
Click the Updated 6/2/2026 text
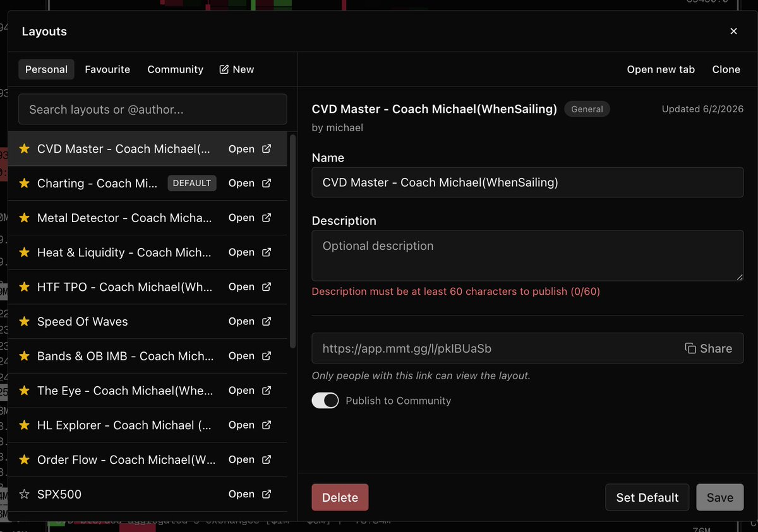pyautogui.click(x=702, y=109)
